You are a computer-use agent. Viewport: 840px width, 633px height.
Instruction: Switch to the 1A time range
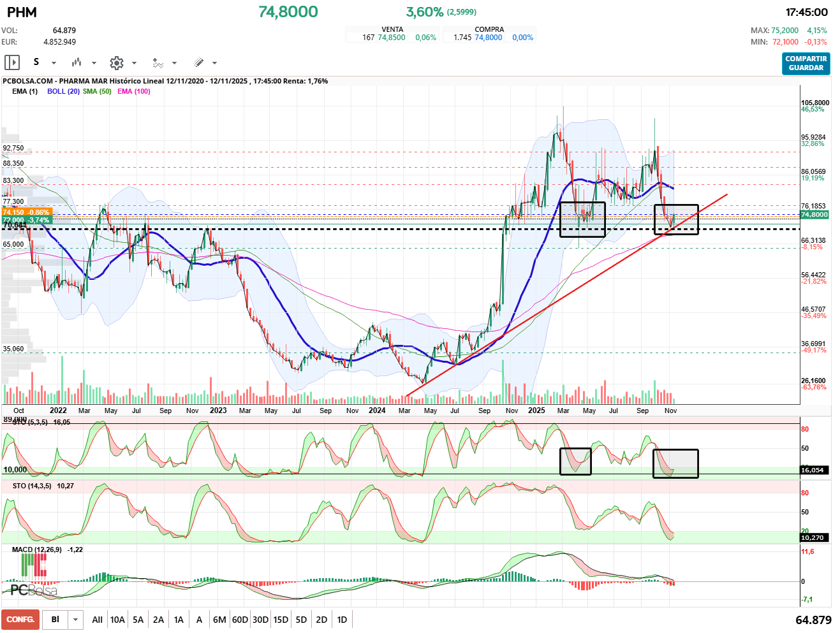pos(179,620)
